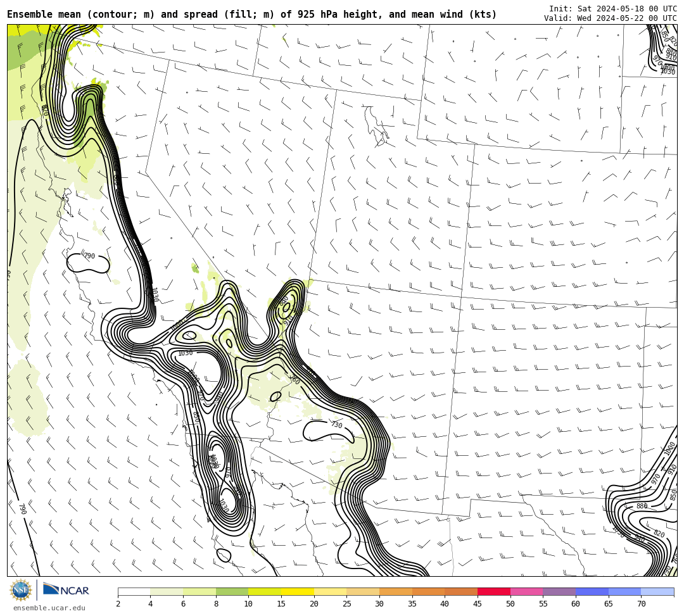Pick the palest blue above-70 colorbar swatch

(x=657, y=591)
